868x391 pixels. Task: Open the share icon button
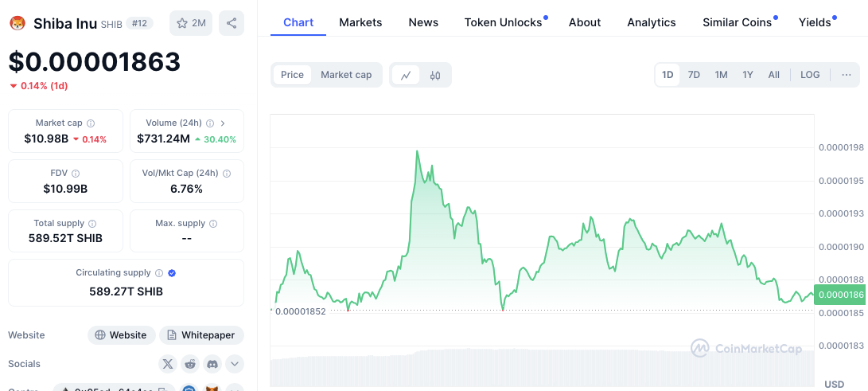pos(232,23)
